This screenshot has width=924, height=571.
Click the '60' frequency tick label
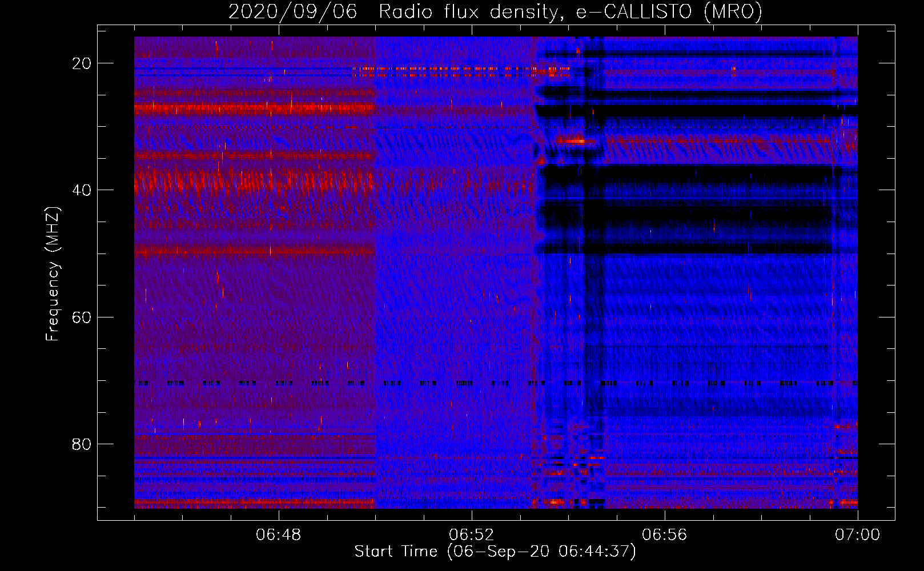point(82,317)
